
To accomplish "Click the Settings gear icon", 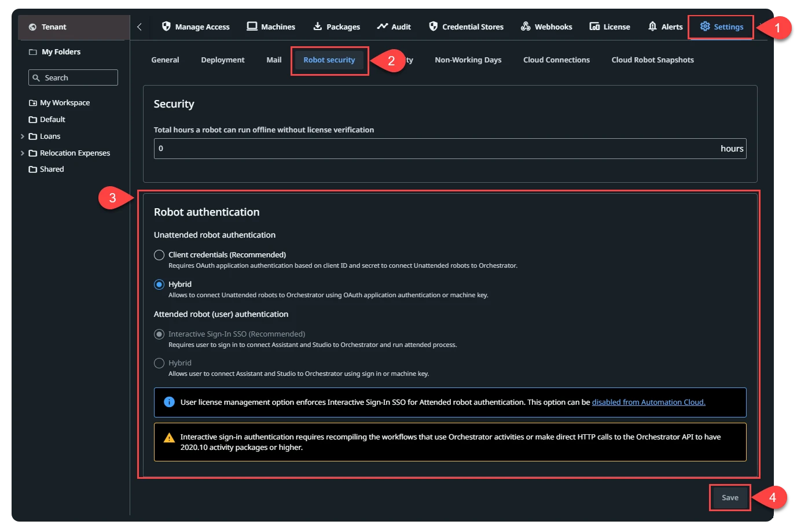I will pos(705,26).
